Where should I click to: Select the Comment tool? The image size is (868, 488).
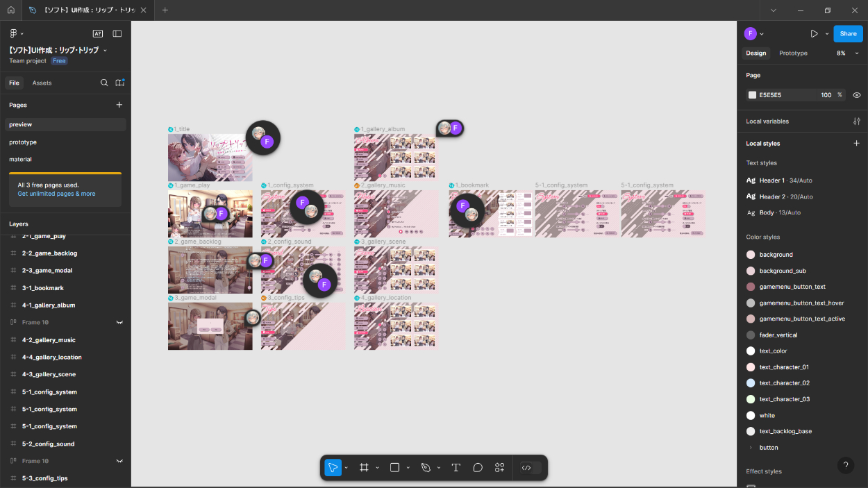click(x=478, y=468)
